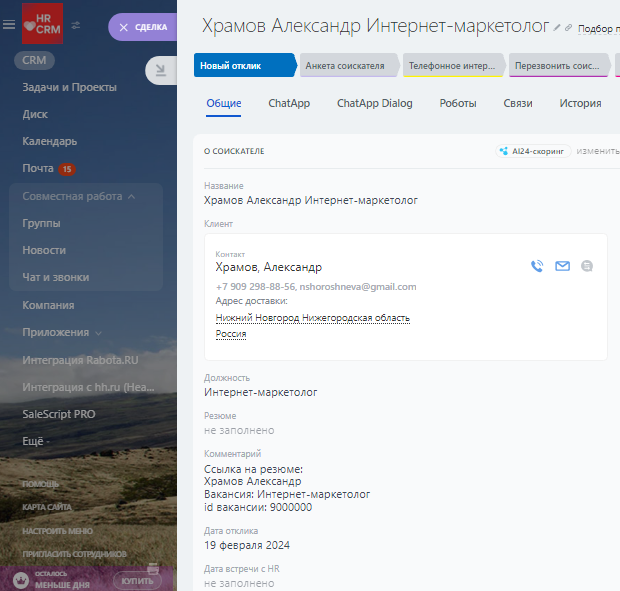Open the Храмов, Александр contact link
Screen dimensions: 620x591
[x=269, y=267]
